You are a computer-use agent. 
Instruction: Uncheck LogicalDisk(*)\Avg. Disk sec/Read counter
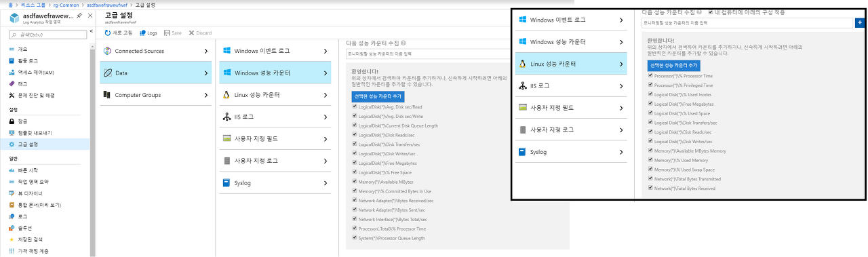354,106
